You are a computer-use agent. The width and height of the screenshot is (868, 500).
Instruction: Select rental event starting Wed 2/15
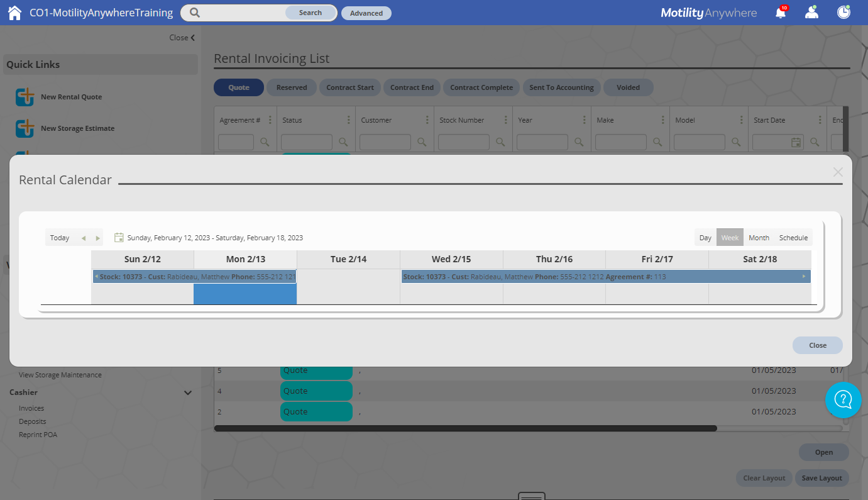point(606,277)
